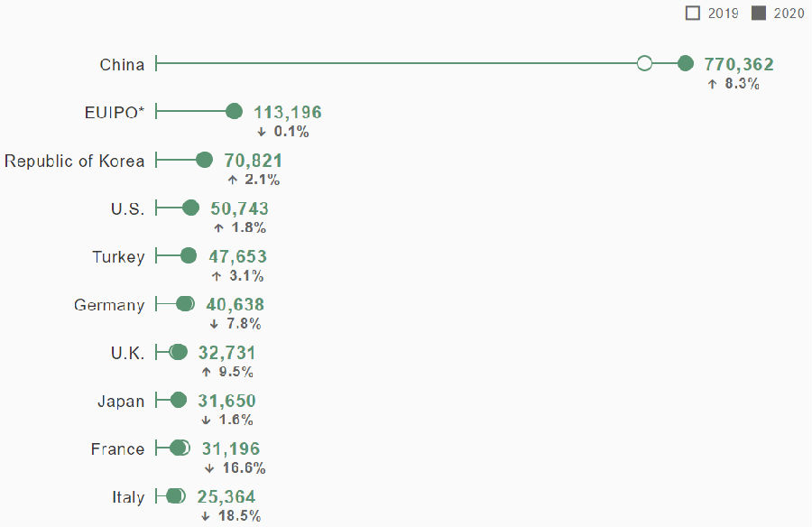Click the up arrow next to 2.1%
The image size is (812, 527).
233,180
